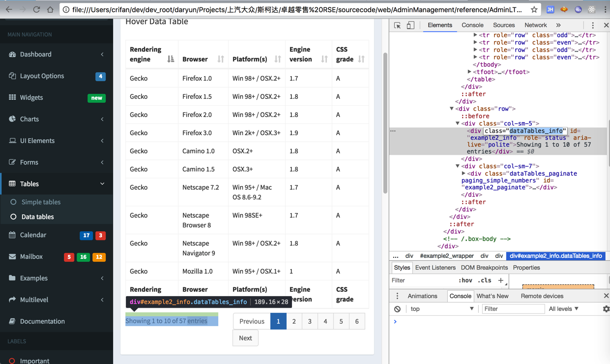Screen dimensions: 610x364
Task: Expand the Charts sidebar menu
Action: [57, 119]
